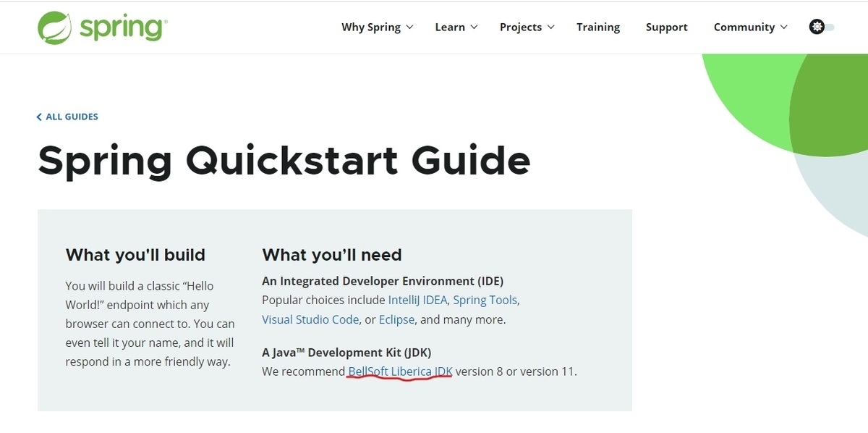This screenshot has width=868, height=433.
Task: Expand the Learn dropdown menu
Action: [456, 27]
